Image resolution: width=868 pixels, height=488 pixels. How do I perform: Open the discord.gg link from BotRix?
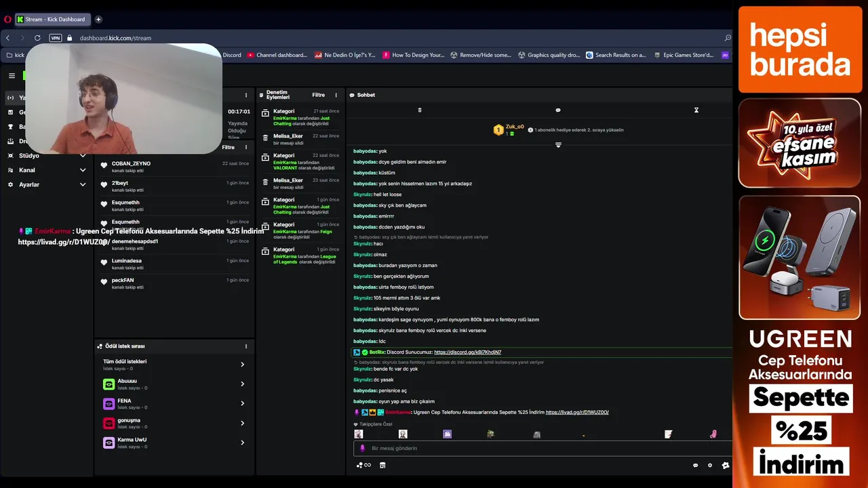coord(468,352)
